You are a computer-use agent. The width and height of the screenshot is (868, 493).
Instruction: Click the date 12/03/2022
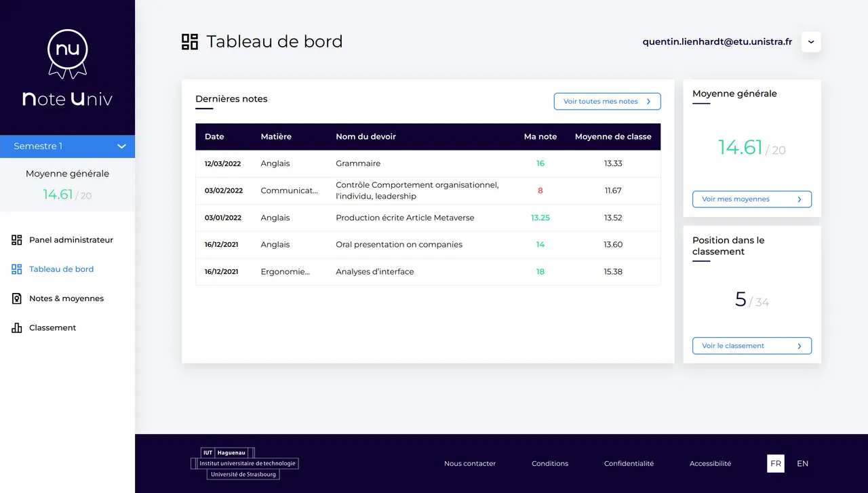click(224, 163)
